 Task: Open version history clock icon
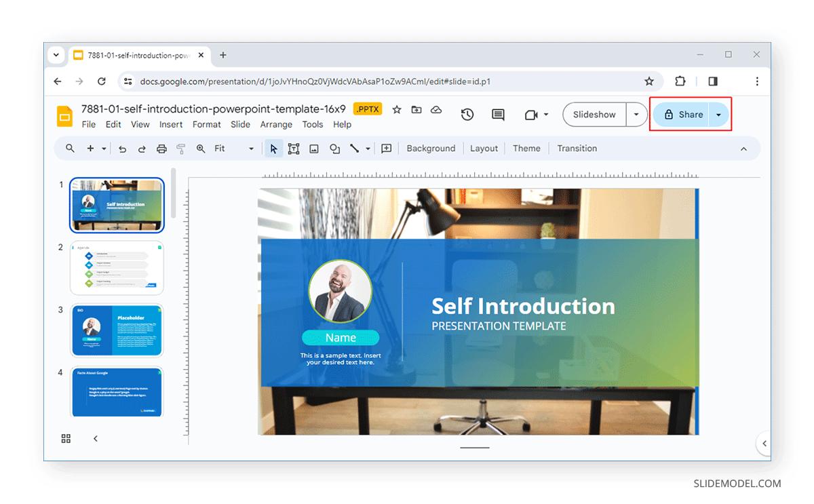[x=467, y=115]
